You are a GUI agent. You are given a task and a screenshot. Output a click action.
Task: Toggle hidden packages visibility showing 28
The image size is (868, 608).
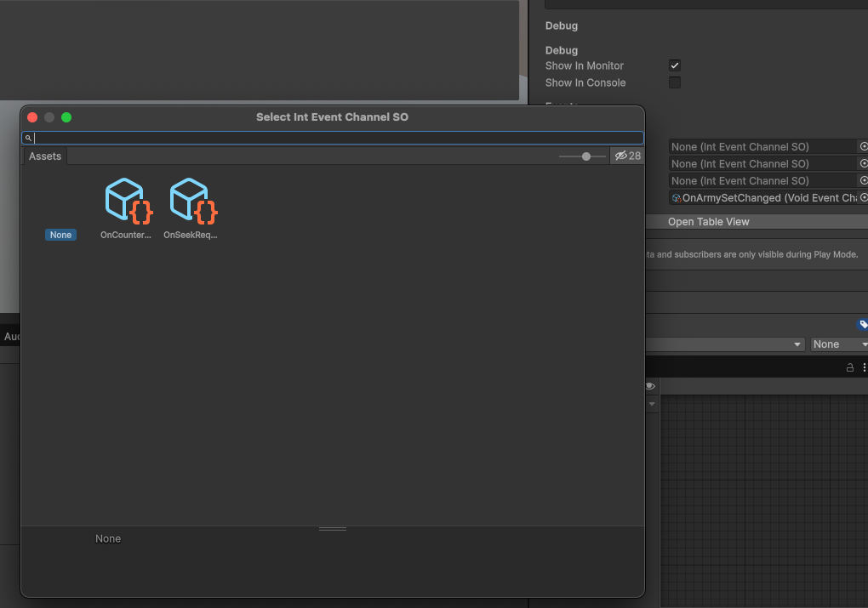coord(627,156)
